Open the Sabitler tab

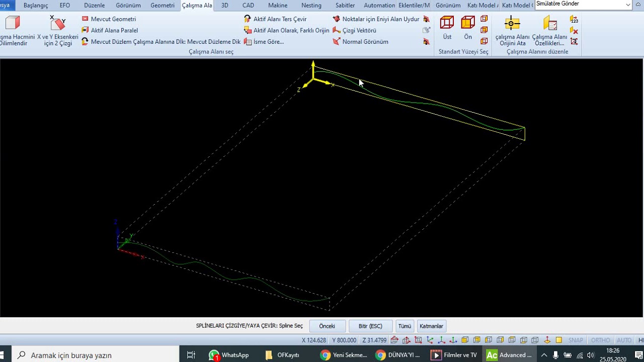coord(345,6)
